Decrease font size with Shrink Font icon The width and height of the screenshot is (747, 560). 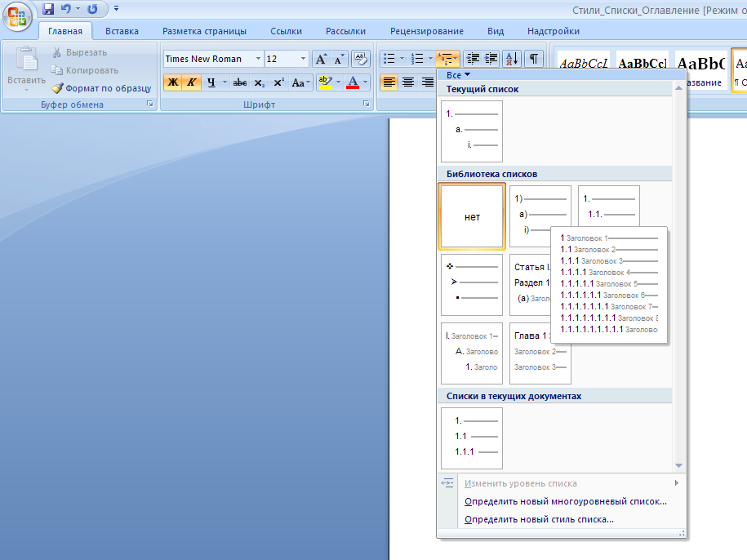pos(339,59)
